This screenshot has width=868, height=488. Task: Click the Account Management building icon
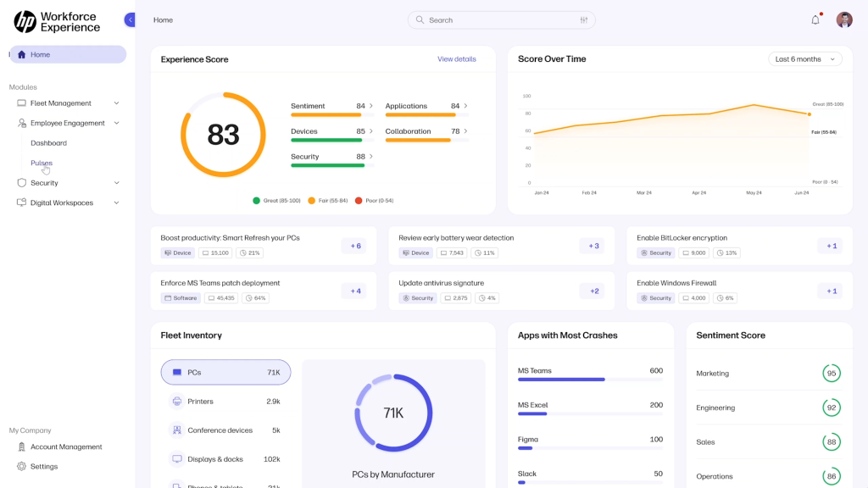tap(21, 446)
